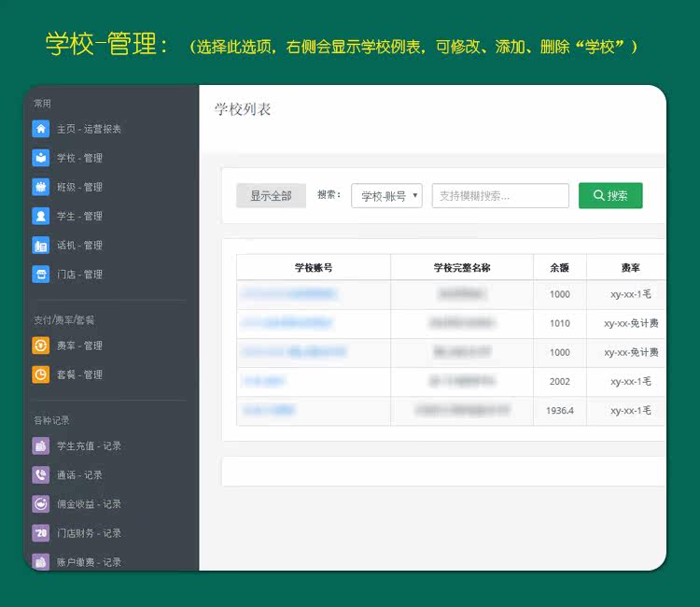Image resolution: width=700 pixels, height=607 pixels.
Task: Open school account link in 2002 row
Action: point(263,381)
